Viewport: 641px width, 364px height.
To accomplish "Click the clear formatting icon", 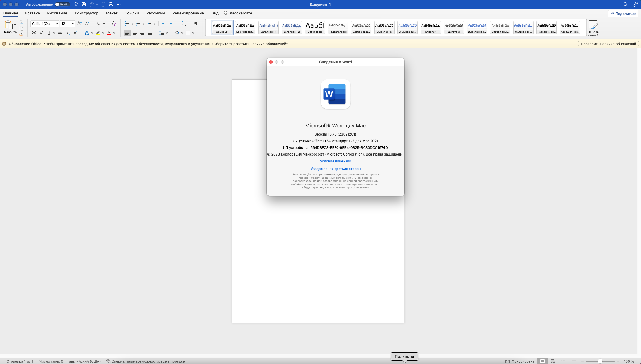I will 114,24.
